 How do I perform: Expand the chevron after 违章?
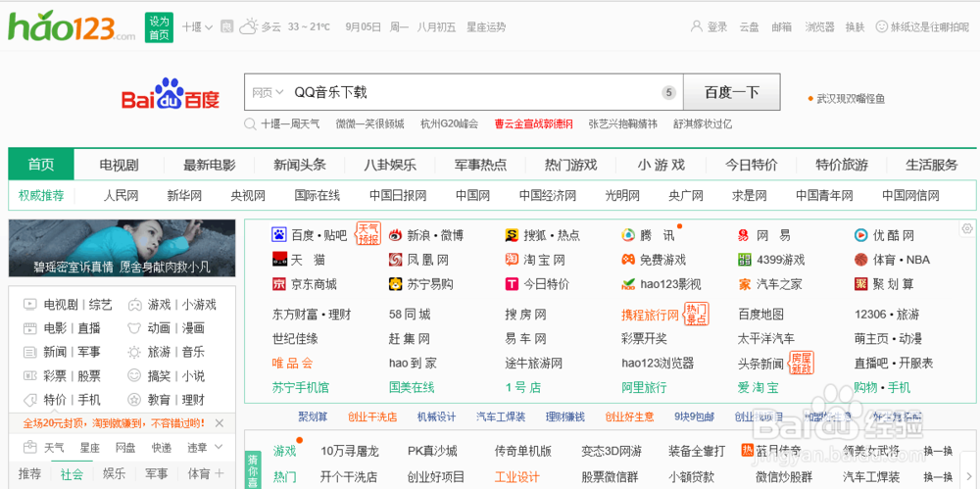point(219,447)
